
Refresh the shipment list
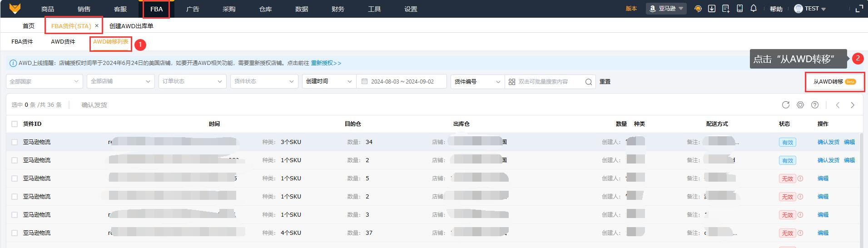[x=786, y=105]
